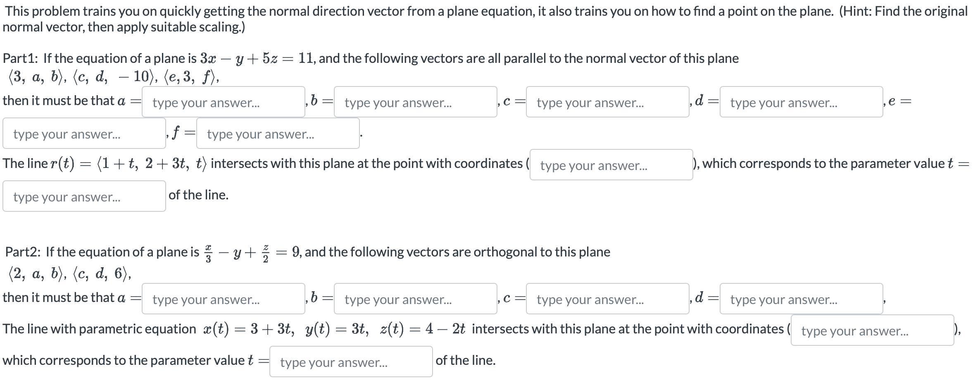
Task: Click the intersection coordinates field in Part1
Action: tap(611, 165)
